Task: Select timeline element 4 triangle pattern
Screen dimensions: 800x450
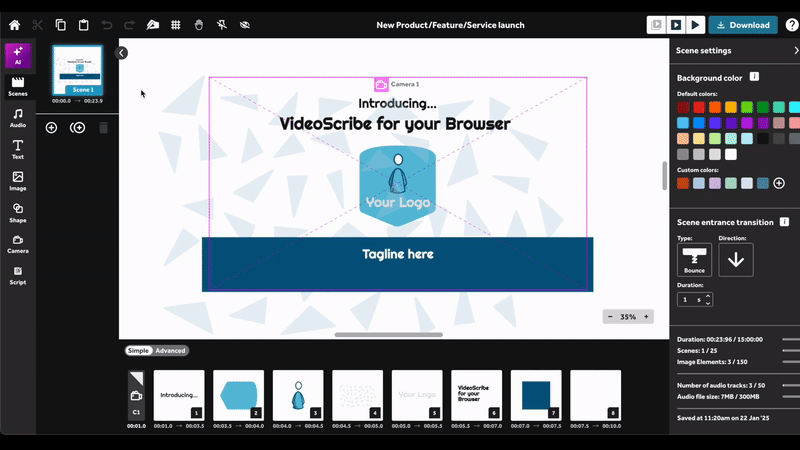Action: [x=358, y=395]
